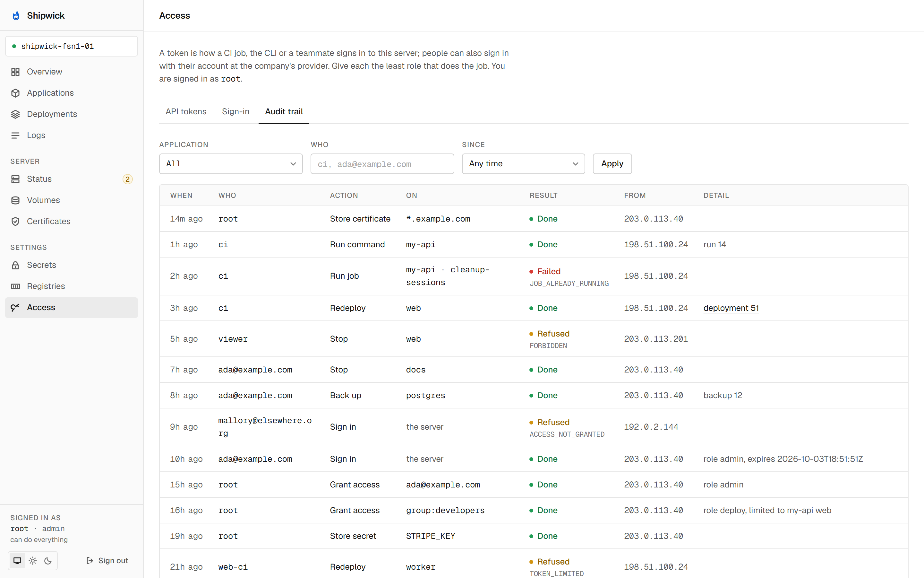
Task: Switch to the API tokens tab
Action: coord(186,111)
